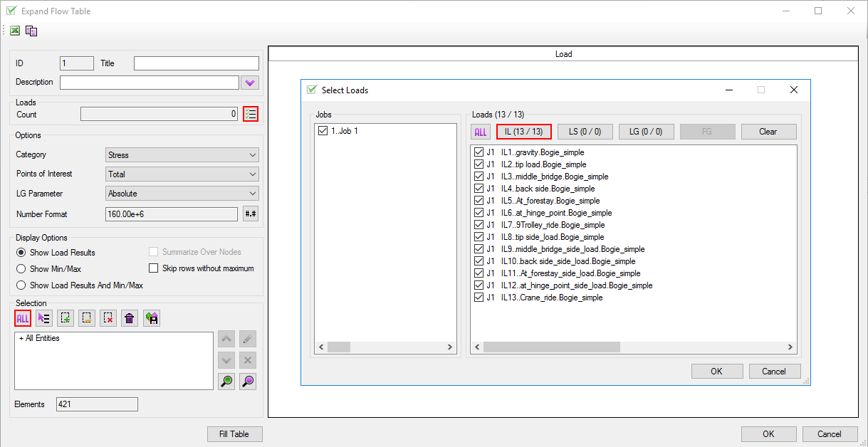This screenshot has height=447, width=868.
Task: Open the number format settings button
Action: [250, 214]
